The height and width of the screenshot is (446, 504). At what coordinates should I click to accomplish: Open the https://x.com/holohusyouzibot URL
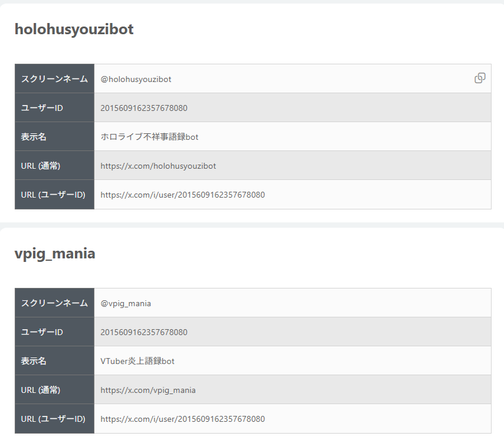pos(158,166)
